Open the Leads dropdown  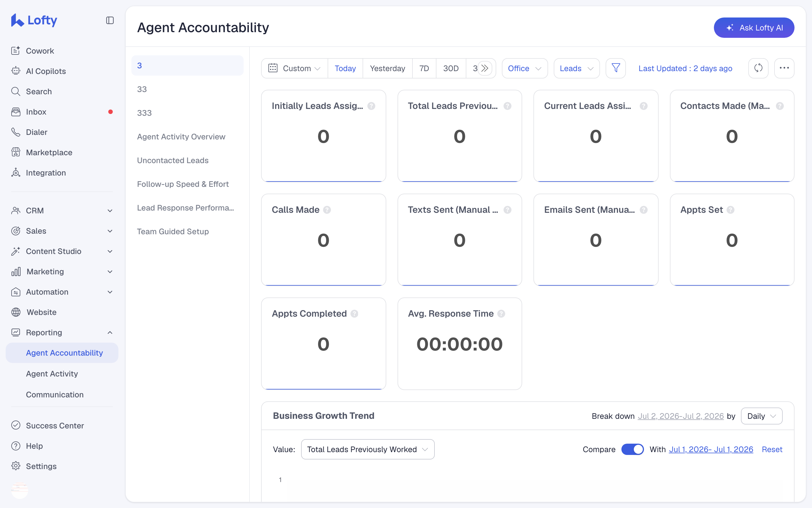pos(577,68)
